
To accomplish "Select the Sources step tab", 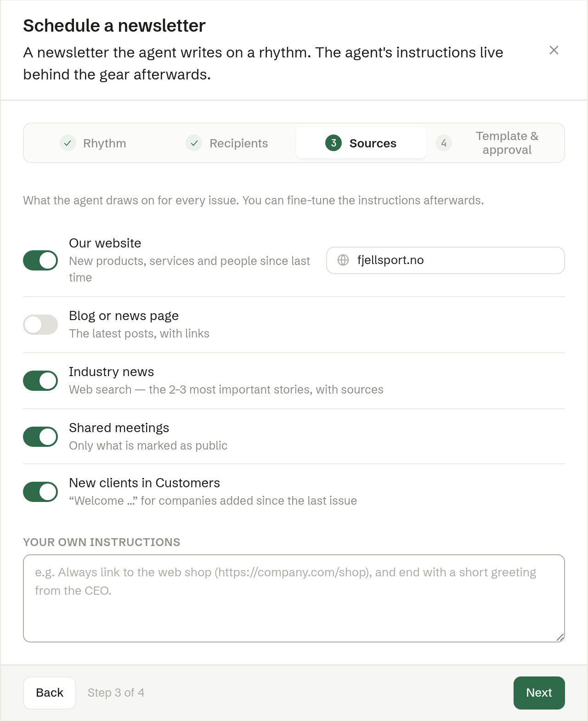I will point(361,143).
